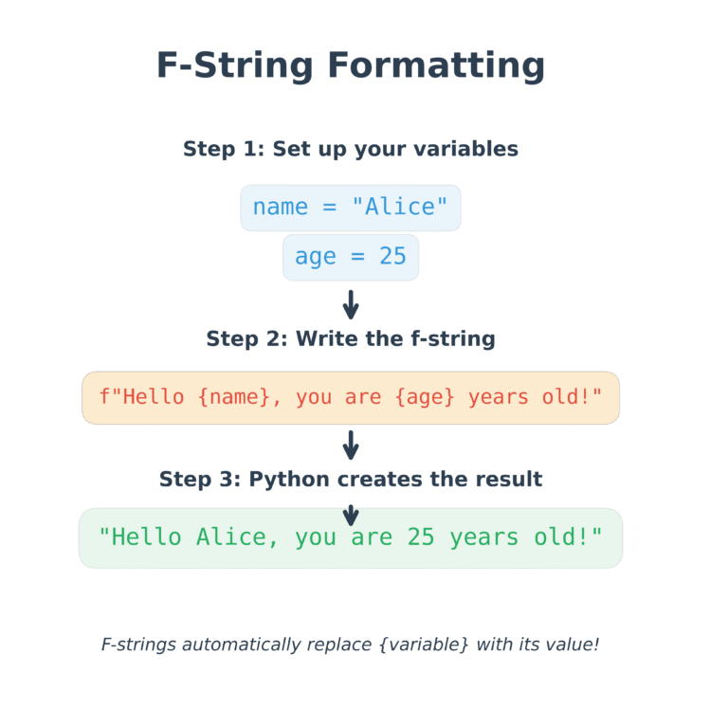Click "Hello" in the green result string
The width and height of the screenshot is (728, 728).
[x=147, y=537]
